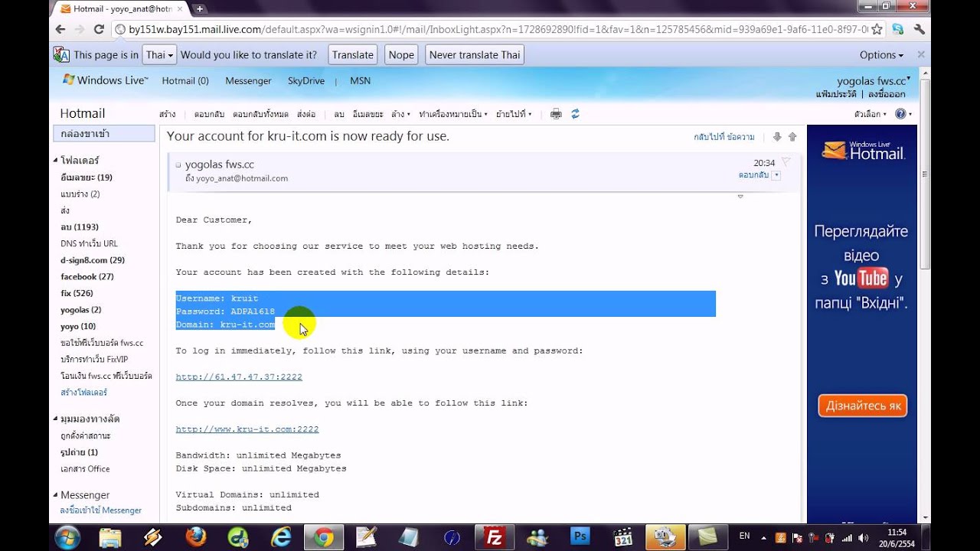The image size is (980, 551).
Task: Open the ตัวเลือก (options) dropdown
Action: pos(871,114)
